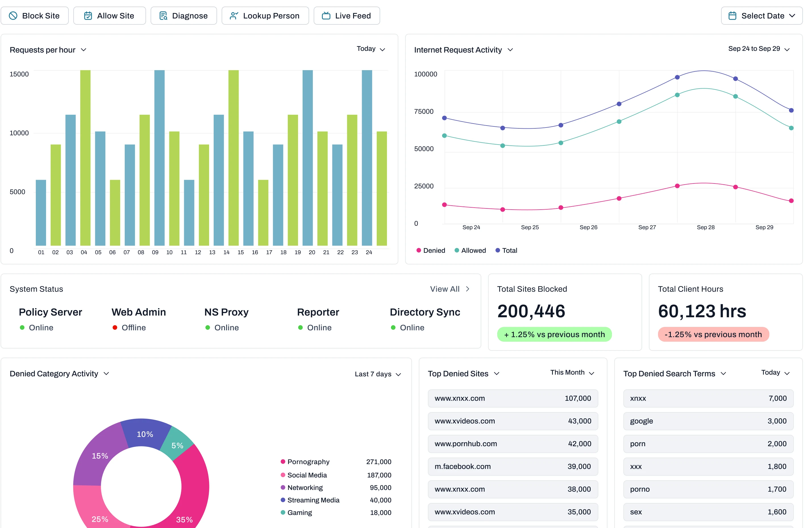Toggle the Allowed series legend item
Viewport: 812px width, 528px height.
(x=470, y=250)
